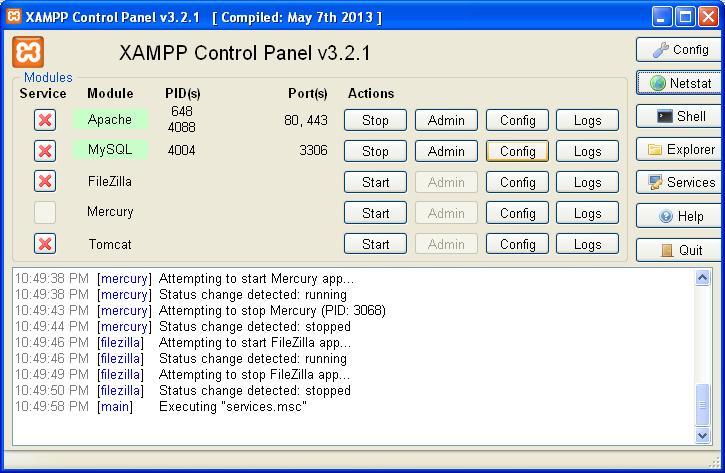The height and width of the screenshot is (473, 725).
Task: Open Tomcat Config menu
Action: (x=517, y=244)
